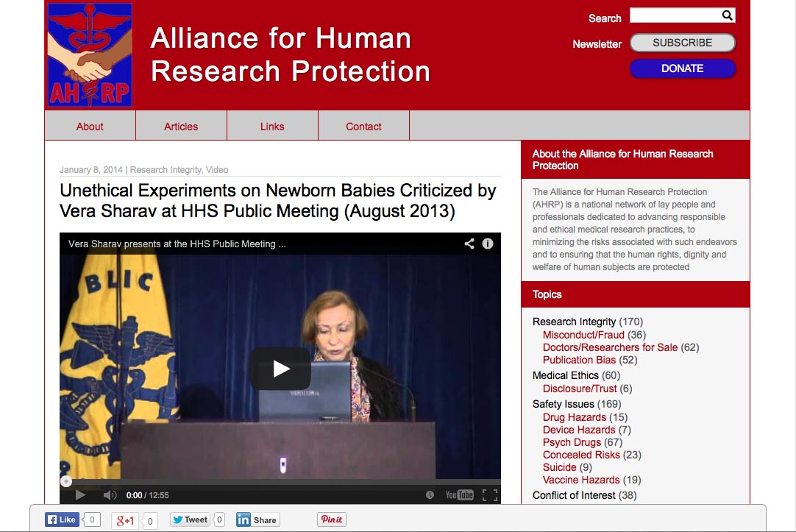The width and height of the screenshot is (796, 532).
Task: Click the video progress bar scrubber
Action: pyautogui.click(x=66, y=481)
